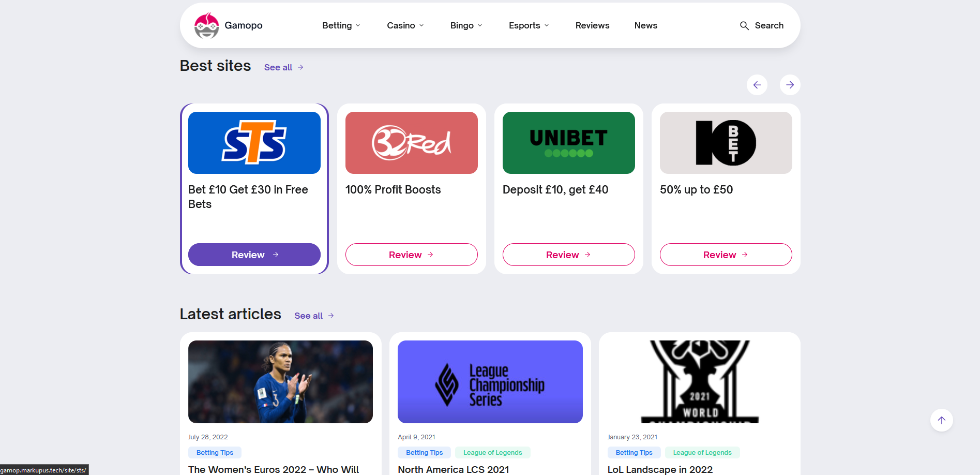Open the STS logo card image

(254, 143)
